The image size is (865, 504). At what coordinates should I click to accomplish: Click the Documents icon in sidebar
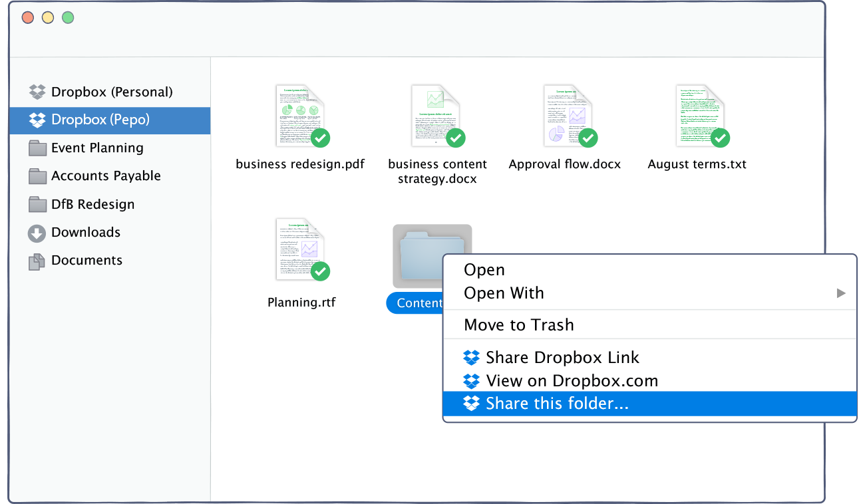click(37, 261)
